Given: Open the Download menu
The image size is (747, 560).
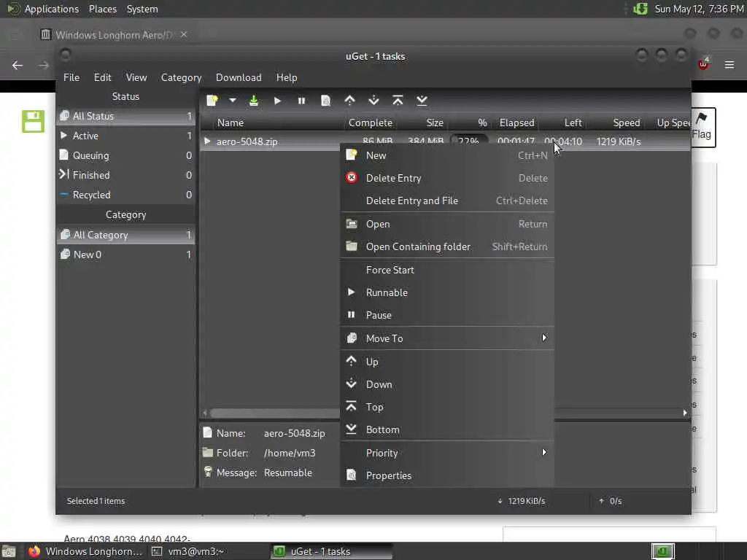Looking at the screenshot, I should pyautogui.click(x=239, y=77).
